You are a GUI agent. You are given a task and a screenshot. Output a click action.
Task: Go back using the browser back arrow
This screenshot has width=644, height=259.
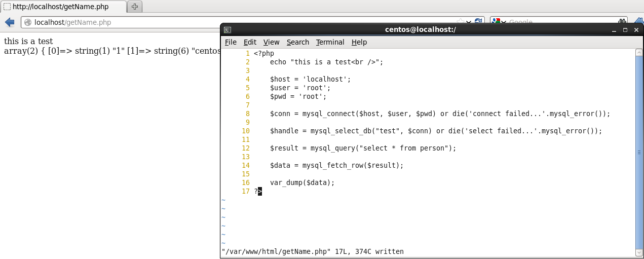[x=9, y=22]
